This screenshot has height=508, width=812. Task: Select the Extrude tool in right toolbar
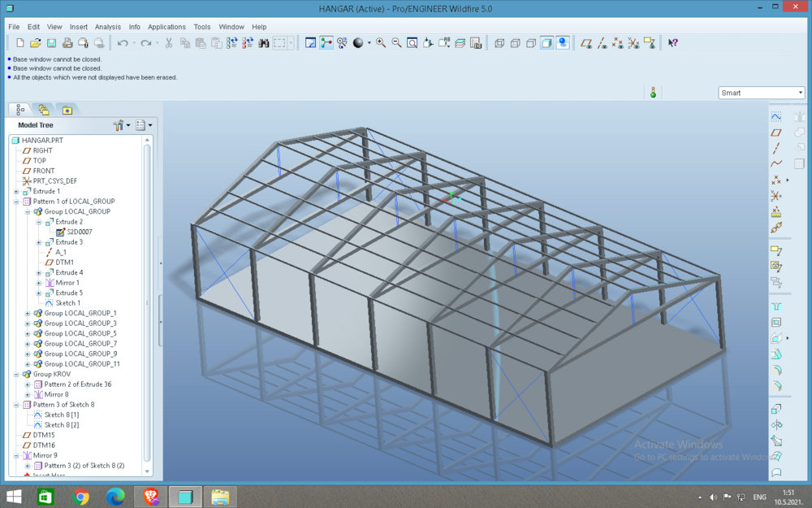point(775,409)
